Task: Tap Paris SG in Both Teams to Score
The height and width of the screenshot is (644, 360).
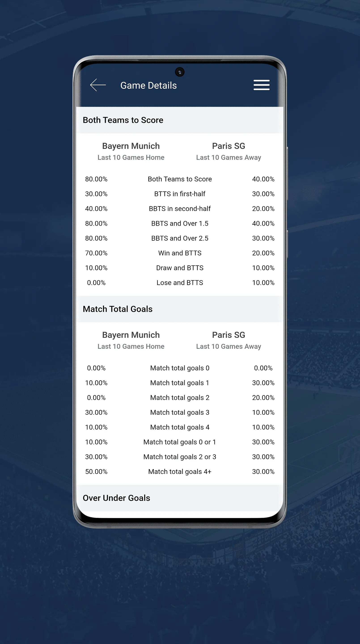Action: [229, 146]
